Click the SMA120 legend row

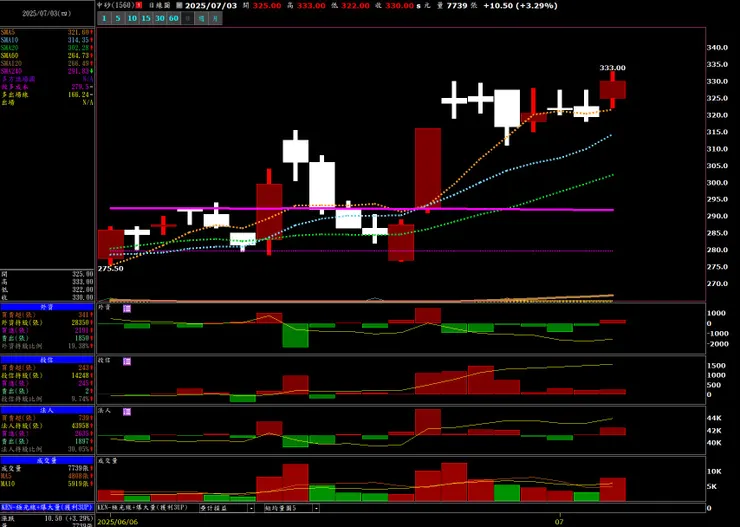47,63
